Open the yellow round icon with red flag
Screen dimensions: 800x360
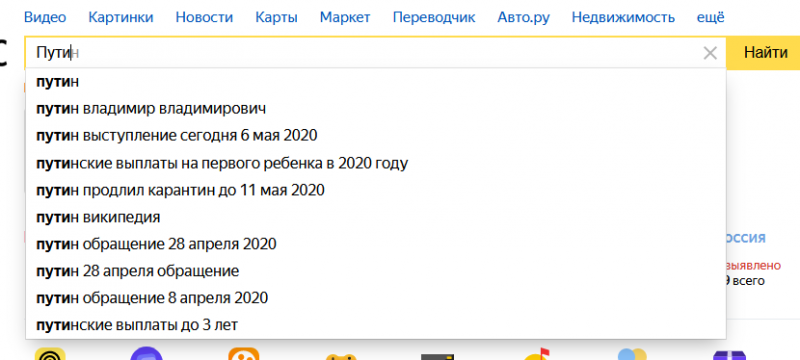pos(536,354)
